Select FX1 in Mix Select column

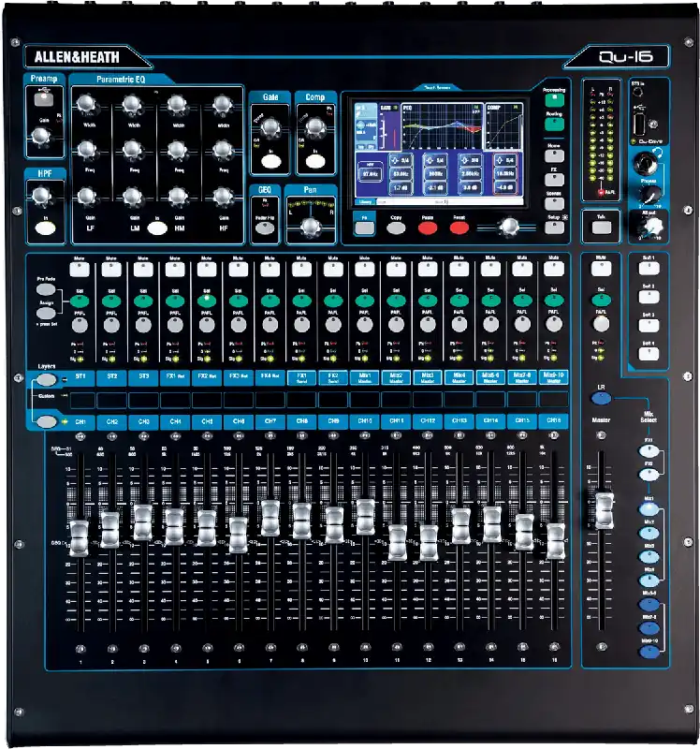coord(649,451)
